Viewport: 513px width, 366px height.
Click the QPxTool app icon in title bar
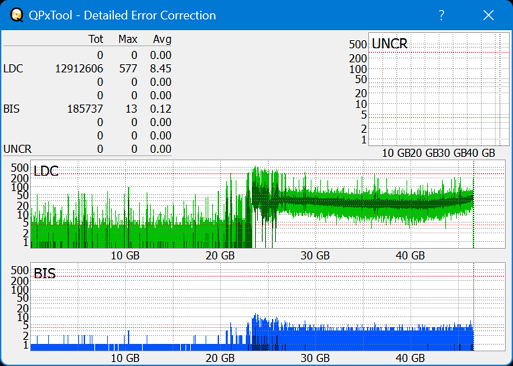point(17,15)
